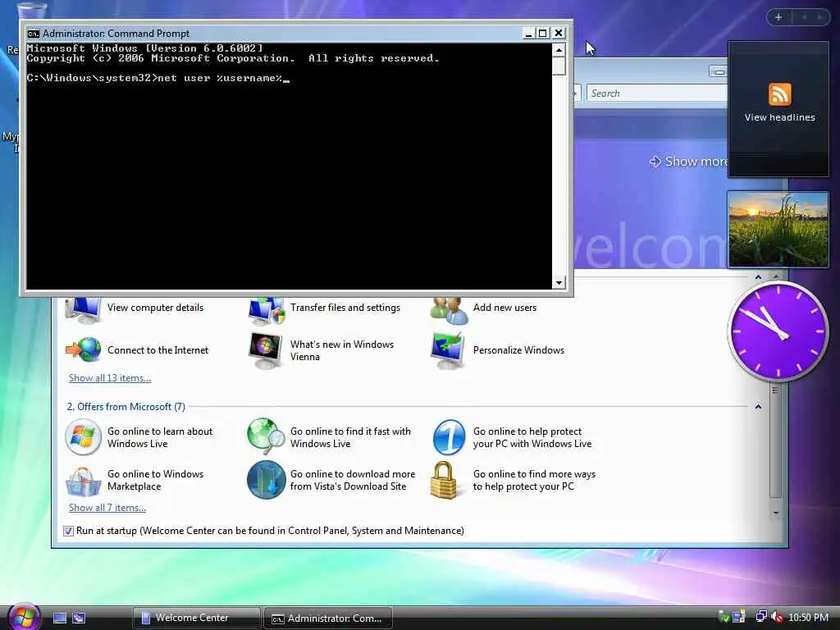
Task: Click the network computers tray icon
Action: pyautogui.click(x=760, y=617)
